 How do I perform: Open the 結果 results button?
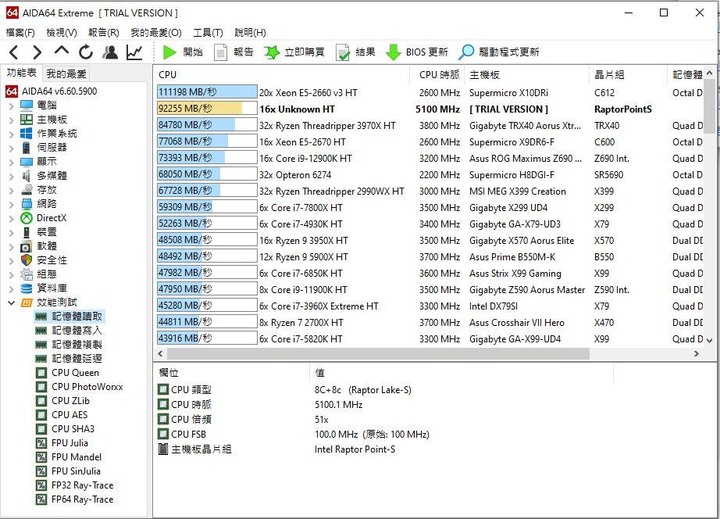[x=355, y=52]
